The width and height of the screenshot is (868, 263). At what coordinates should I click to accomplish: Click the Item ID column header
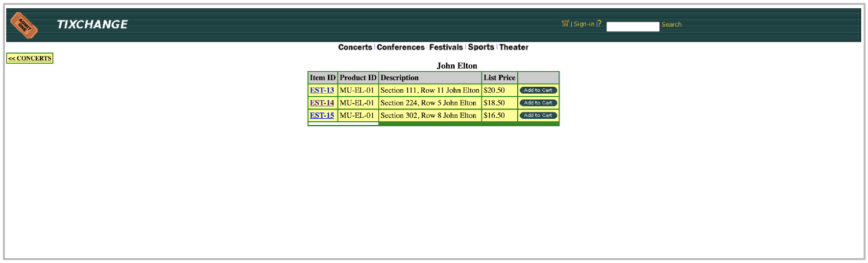pos(323,78)
